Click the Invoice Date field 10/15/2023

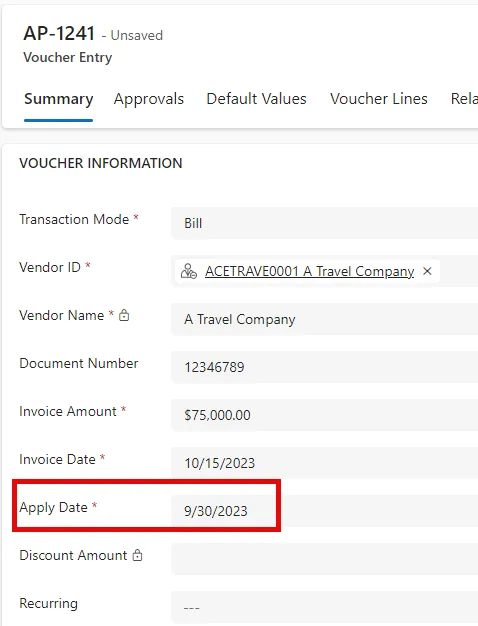(x=324, y=463)
